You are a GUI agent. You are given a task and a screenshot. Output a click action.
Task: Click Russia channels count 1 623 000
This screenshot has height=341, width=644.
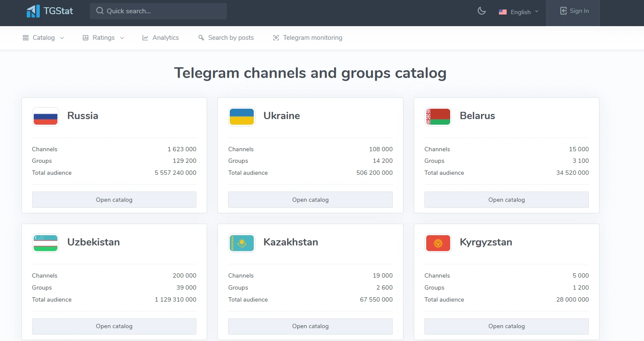coord(182,149)
